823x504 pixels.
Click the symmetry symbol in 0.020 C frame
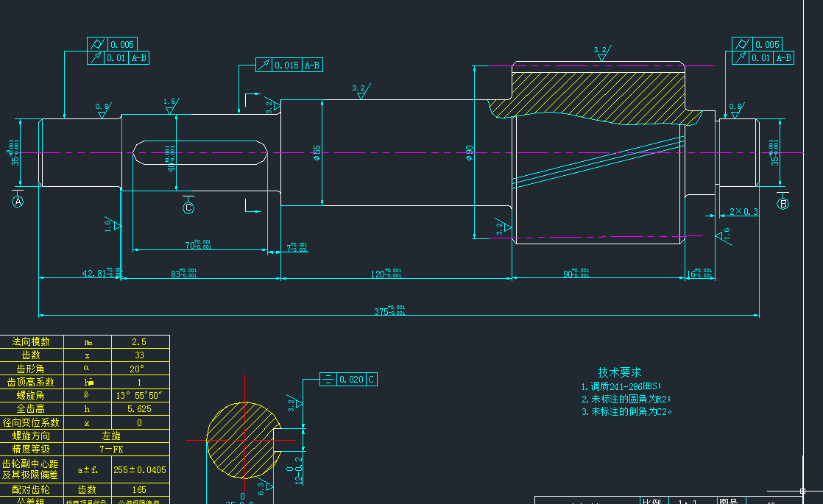[x=328, y=379]
